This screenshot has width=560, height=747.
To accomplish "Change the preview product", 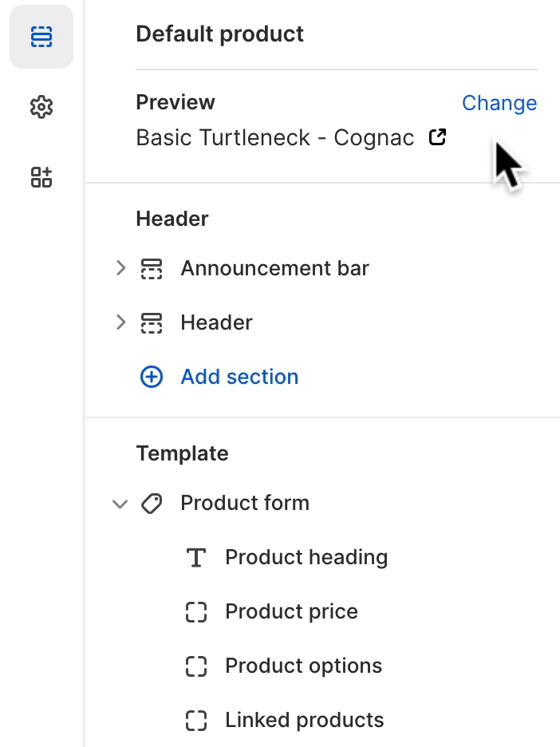I will 499,103.
